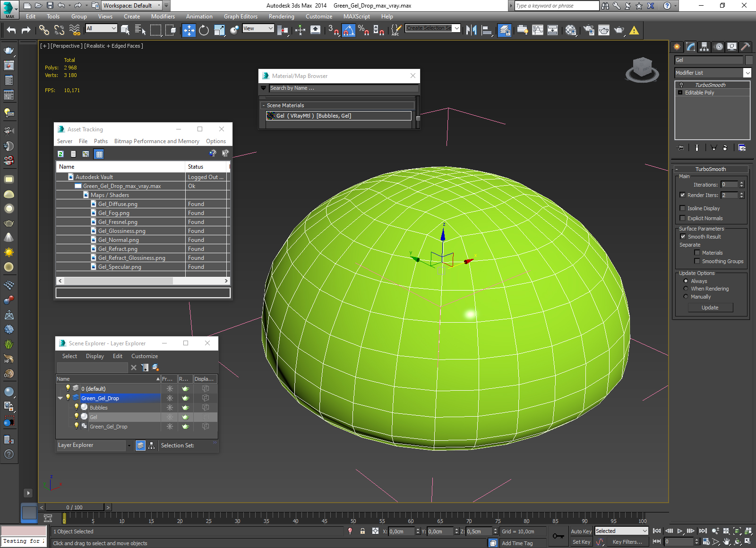
Task: Collapse the Scene Materials group
Action: 264,105
